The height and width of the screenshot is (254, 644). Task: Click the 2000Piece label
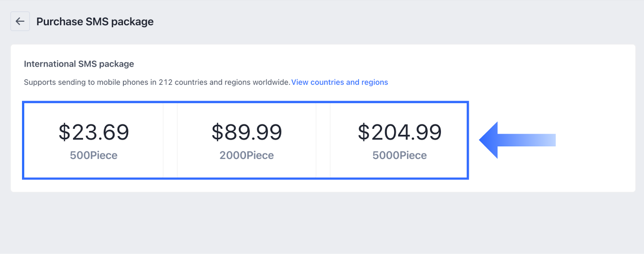[247, 155]
